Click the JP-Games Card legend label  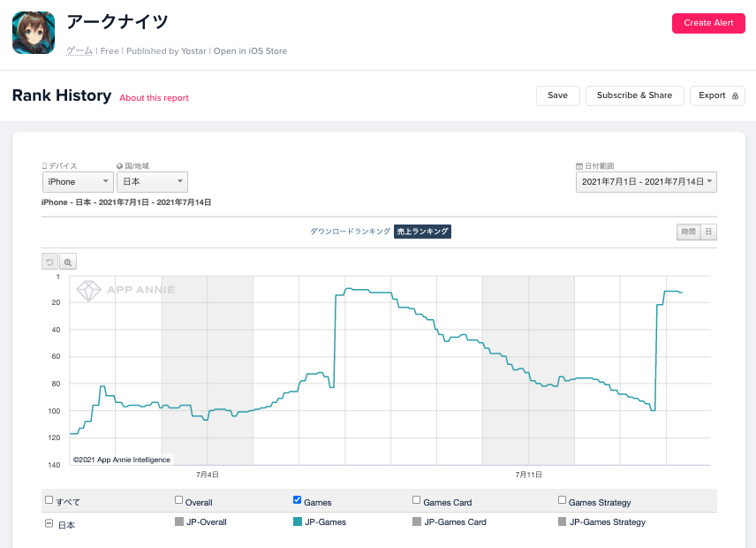tap(455, 522)
